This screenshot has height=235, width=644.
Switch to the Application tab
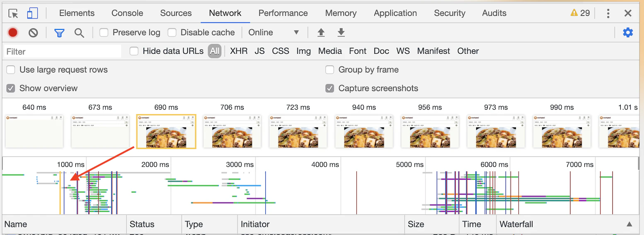point(395,13)
